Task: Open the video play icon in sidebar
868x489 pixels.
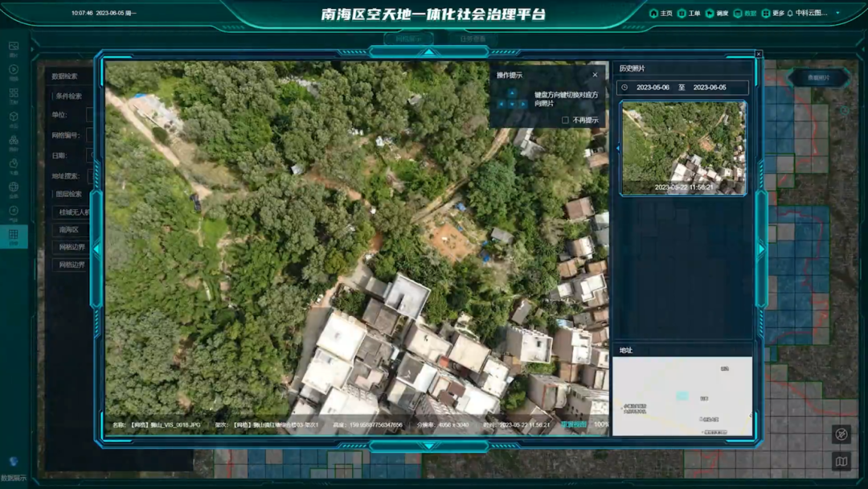Action: pyautogui.click(x=14, y=69)
